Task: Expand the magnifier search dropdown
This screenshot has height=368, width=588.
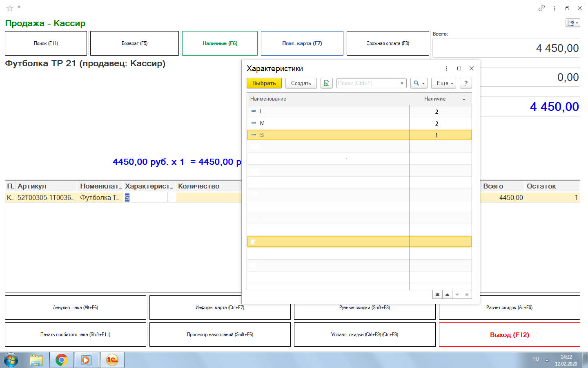Action: [419, 83]
